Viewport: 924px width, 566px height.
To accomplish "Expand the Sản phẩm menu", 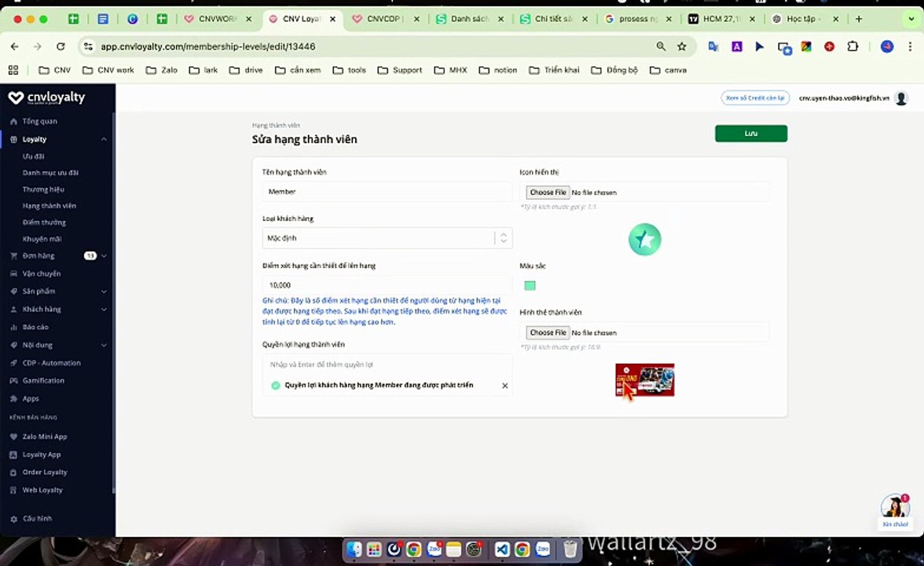I will coord(104,291).
